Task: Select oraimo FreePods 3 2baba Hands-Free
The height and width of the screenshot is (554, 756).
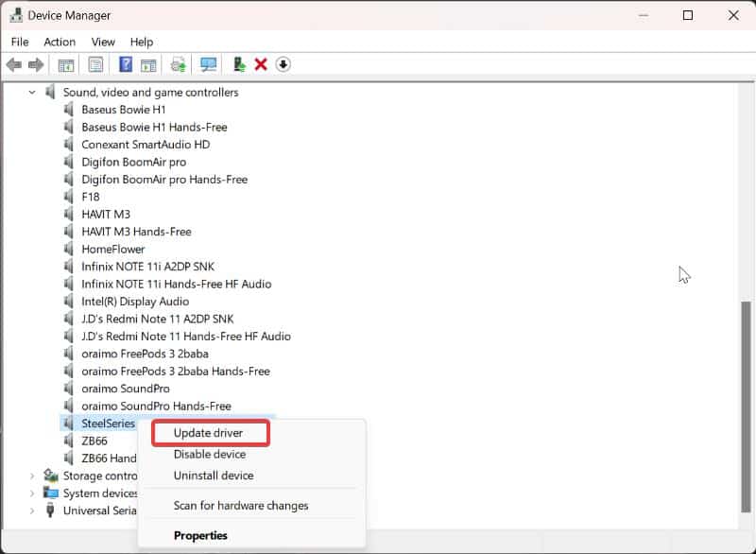Action: pos(176,372)
